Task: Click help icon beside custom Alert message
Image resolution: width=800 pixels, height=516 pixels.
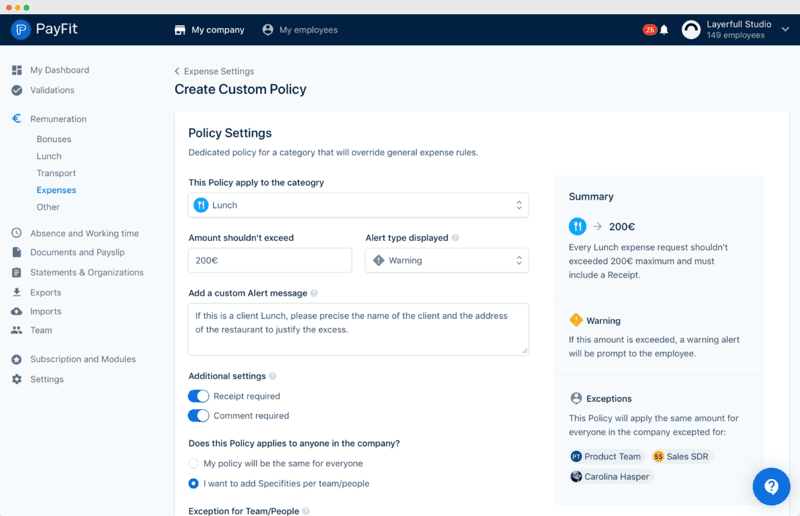Action: pyautogui.click(x=314, y=293)
